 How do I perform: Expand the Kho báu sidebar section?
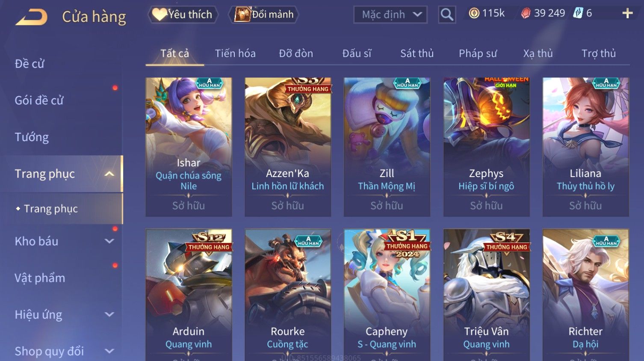coord(109,241)
